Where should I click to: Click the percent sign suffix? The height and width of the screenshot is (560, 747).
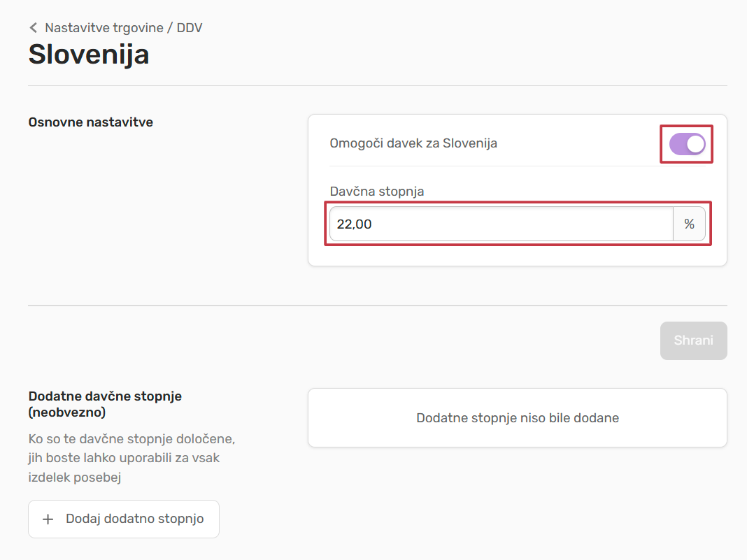pos(689,224)
